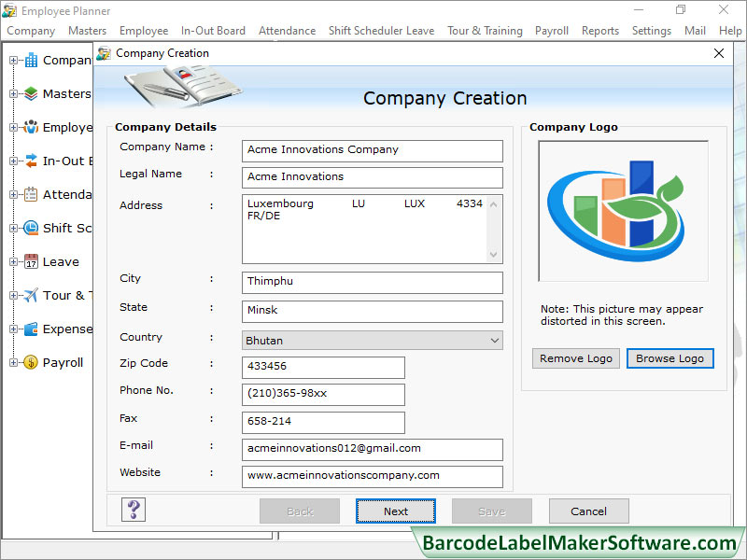Click inside the Company Name field

pos(372,151)
